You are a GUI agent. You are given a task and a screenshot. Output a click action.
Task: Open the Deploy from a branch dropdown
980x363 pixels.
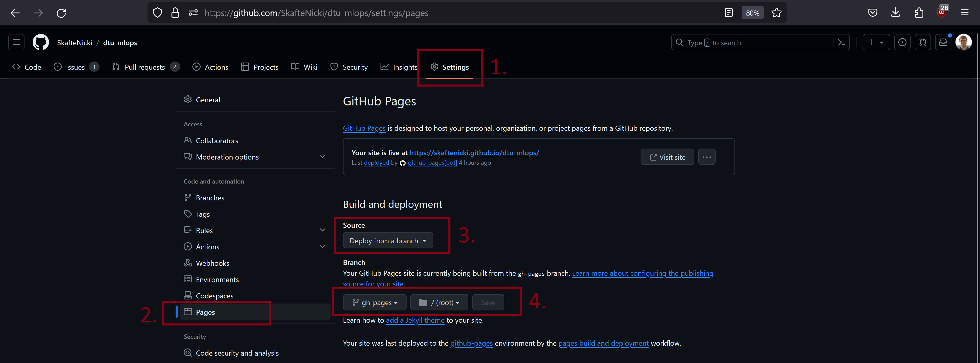point(388,241)
